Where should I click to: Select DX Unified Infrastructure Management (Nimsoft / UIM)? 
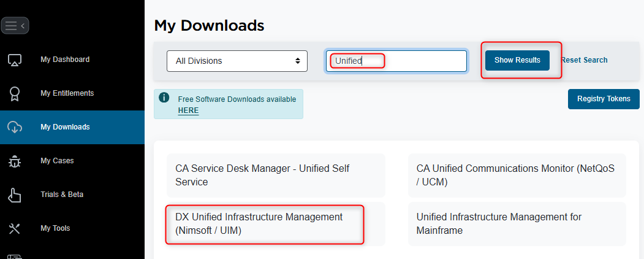pos(276,224)
